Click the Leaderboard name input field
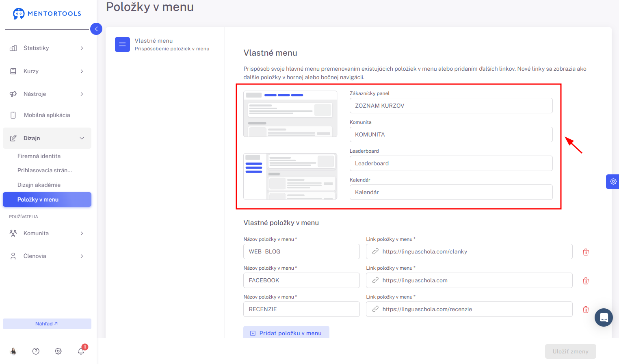The width and height of the screenshot is (619, 364). coord(451,163)
